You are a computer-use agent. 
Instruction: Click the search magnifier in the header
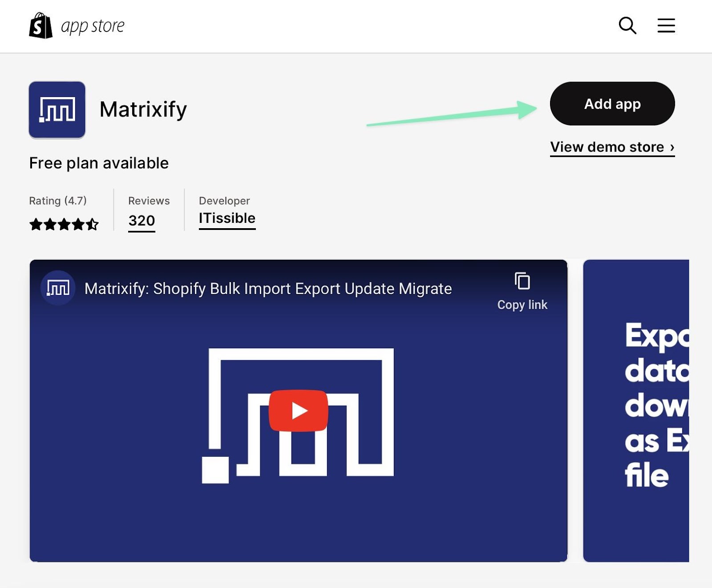tap(627, 25)
